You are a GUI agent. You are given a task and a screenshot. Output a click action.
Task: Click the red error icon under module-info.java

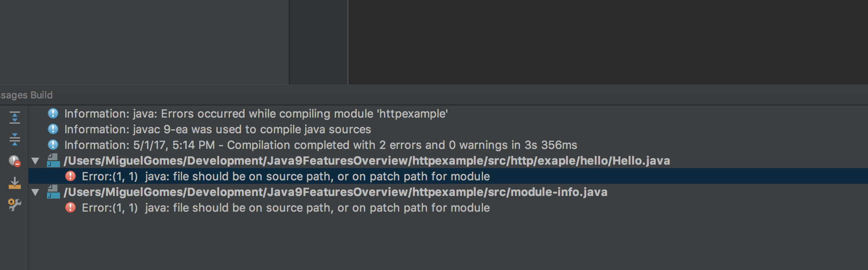coord(70,208)
